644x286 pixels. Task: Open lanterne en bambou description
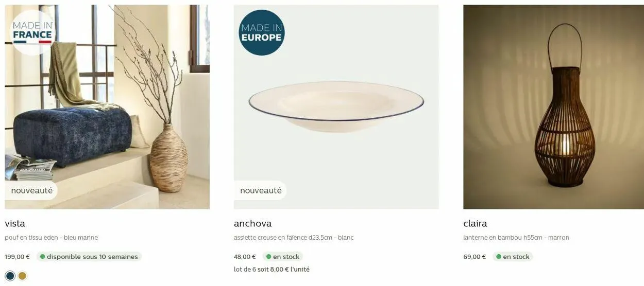516,238
